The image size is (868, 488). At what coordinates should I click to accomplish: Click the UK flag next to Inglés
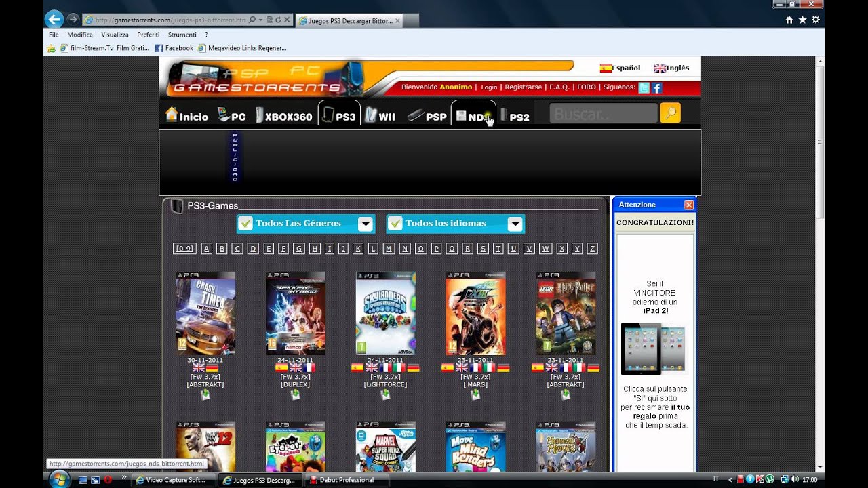[660, 68]
